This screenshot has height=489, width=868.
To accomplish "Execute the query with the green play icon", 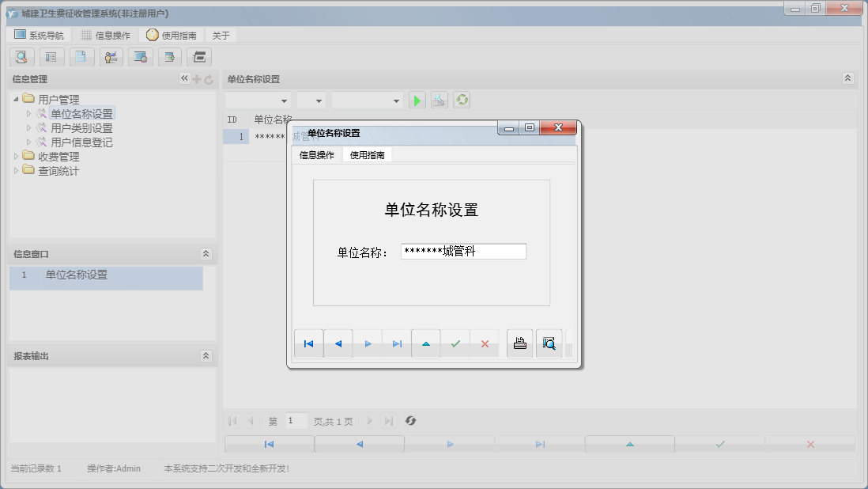I will coord(417,100).
